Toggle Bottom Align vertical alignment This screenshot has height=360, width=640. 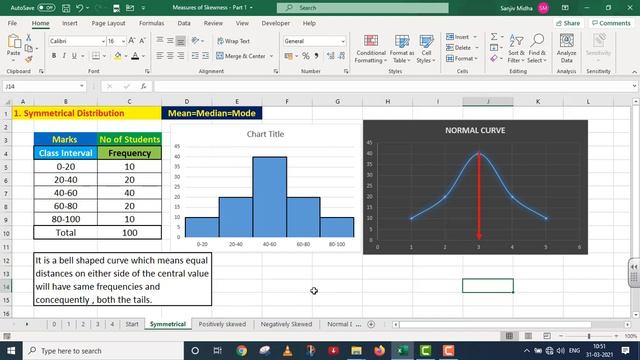coord(180,41)
